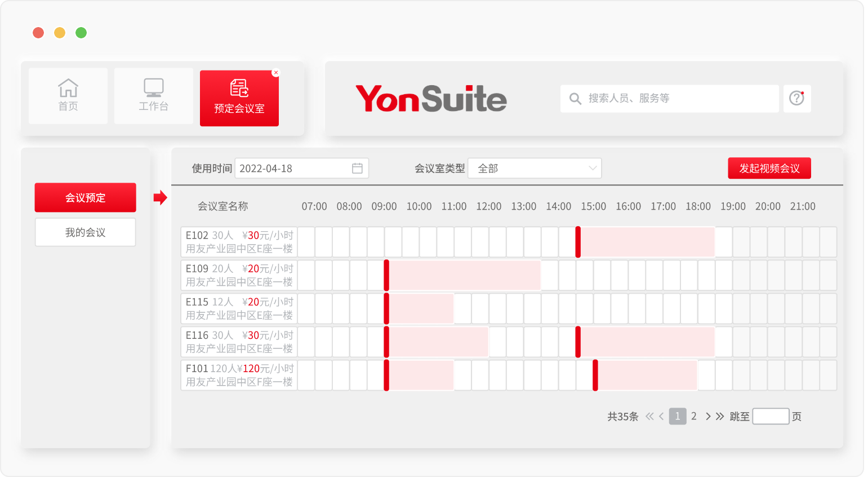Go to the next page arrow
The width and height of the screenshot is (868, 477).
point(708,417)
